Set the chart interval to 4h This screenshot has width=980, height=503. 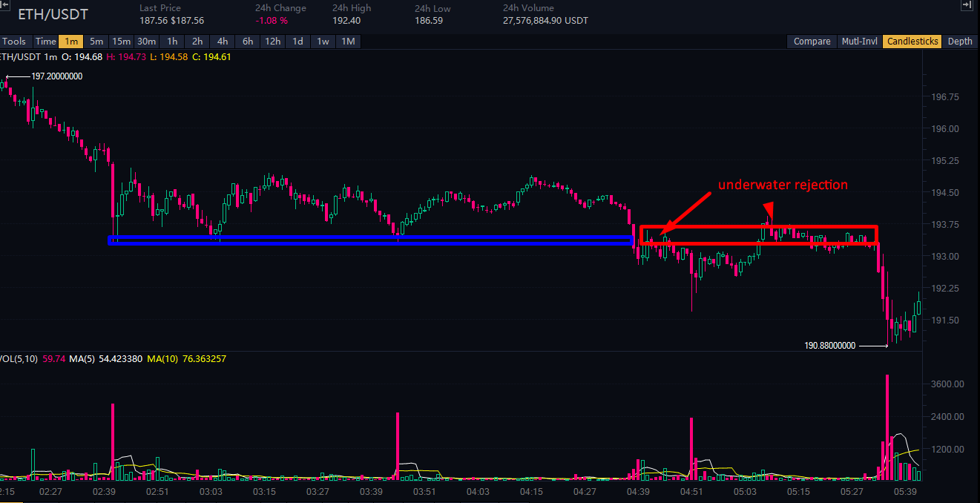pyautogui.click(x=223, y=42)
